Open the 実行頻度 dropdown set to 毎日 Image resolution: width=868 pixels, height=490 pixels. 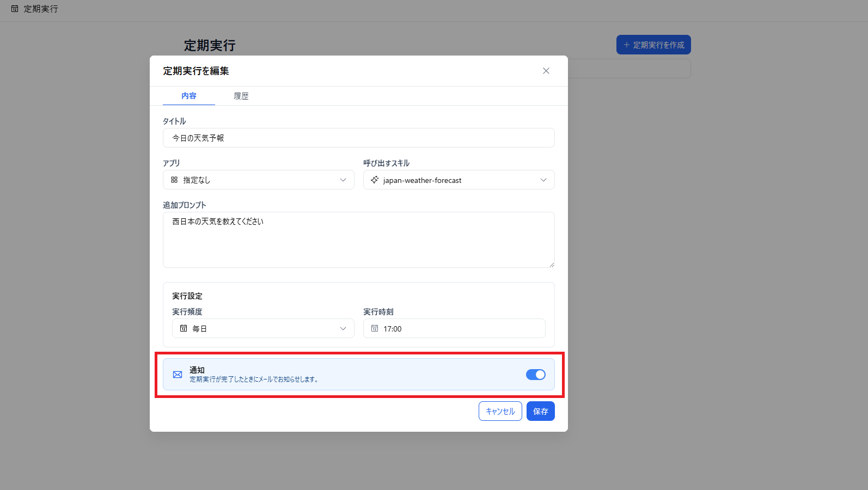(x=263, y=328)
